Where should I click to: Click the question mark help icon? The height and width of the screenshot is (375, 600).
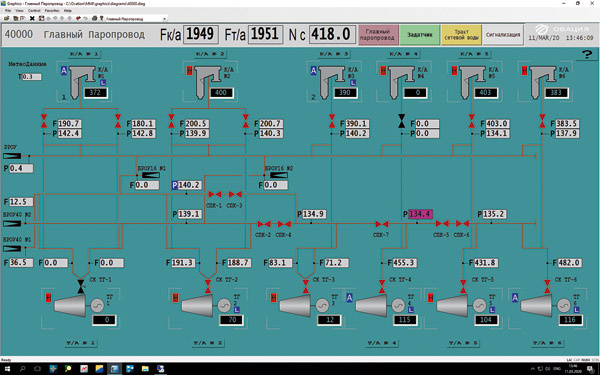pos(587,54)
